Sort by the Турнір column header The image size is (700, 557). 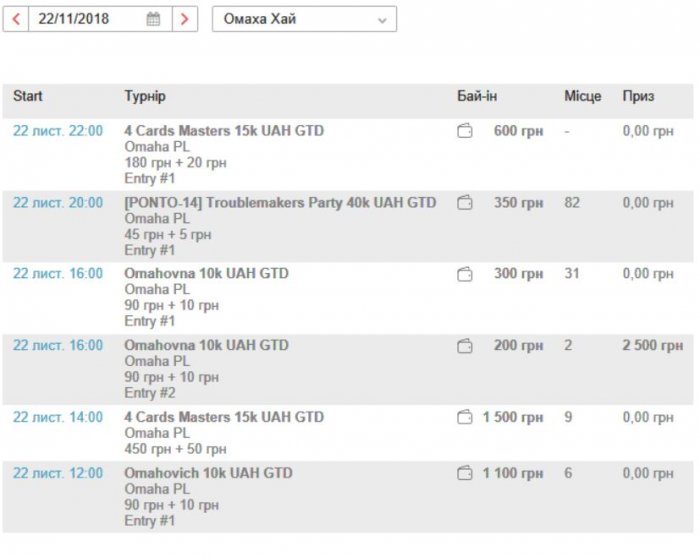click(x=145, y=97)
